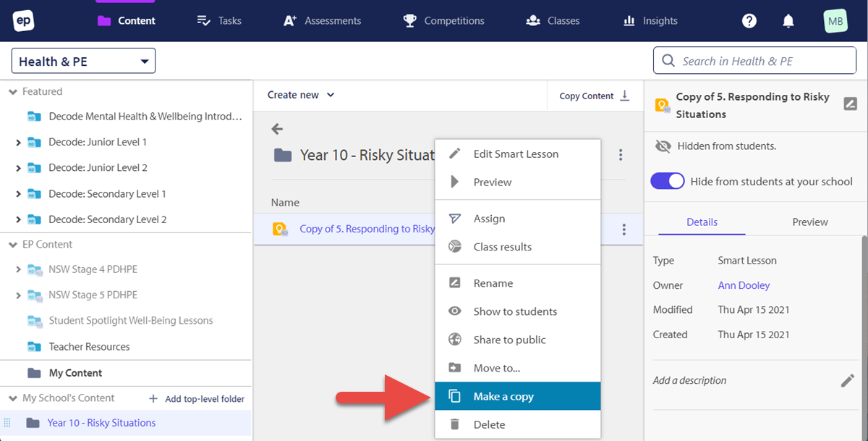
Task: Click the Copy Content button
Action: (595, 96)
